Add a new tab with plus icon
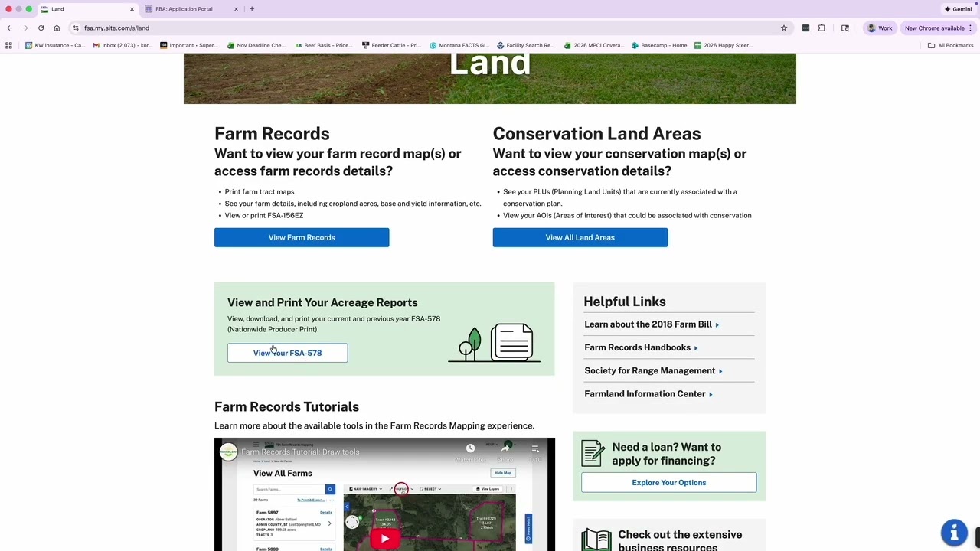This screenshot has height=551, width=980. 252,9
